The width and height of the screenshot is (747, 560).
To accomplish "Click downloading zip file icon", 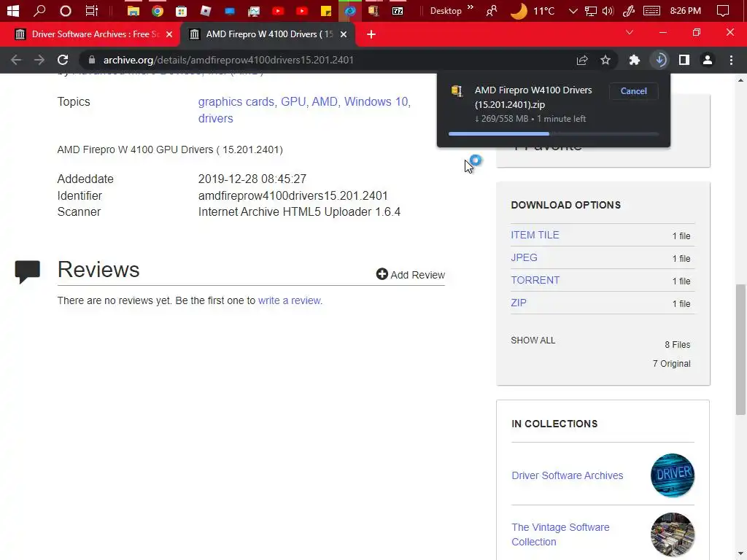I will pos(457,91).
